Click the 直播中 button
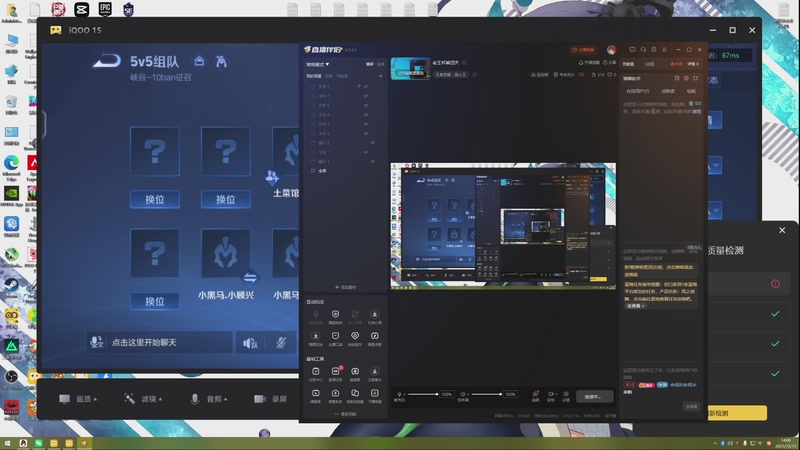 point(594,396)
